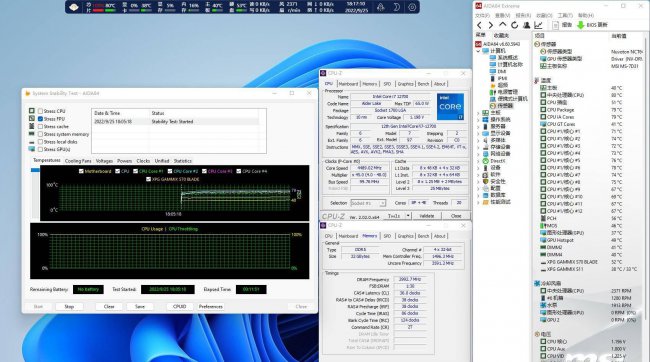Image resolution: width=650 pixels, height=362 pixels.
Task: Expand the 操作系统 tree node
Action: (x=478, y=119)
